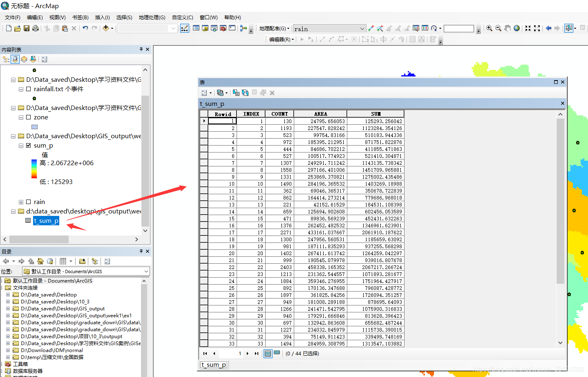Open the ArcToolbox window
Image resolution: width=588 pixels, height=377 pixels.
coord(223,28)
